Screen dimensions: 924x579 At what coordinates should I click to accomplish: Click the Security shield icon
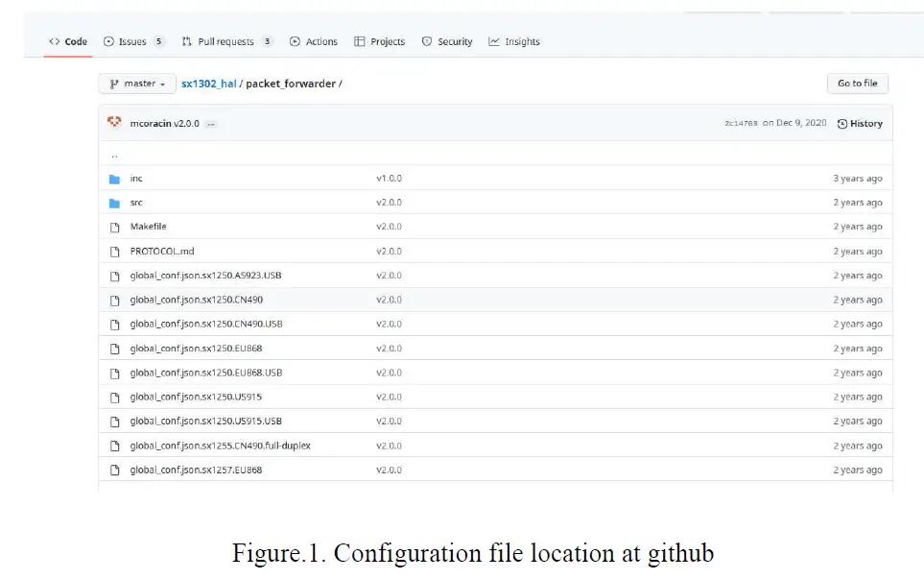pos(427,42)
